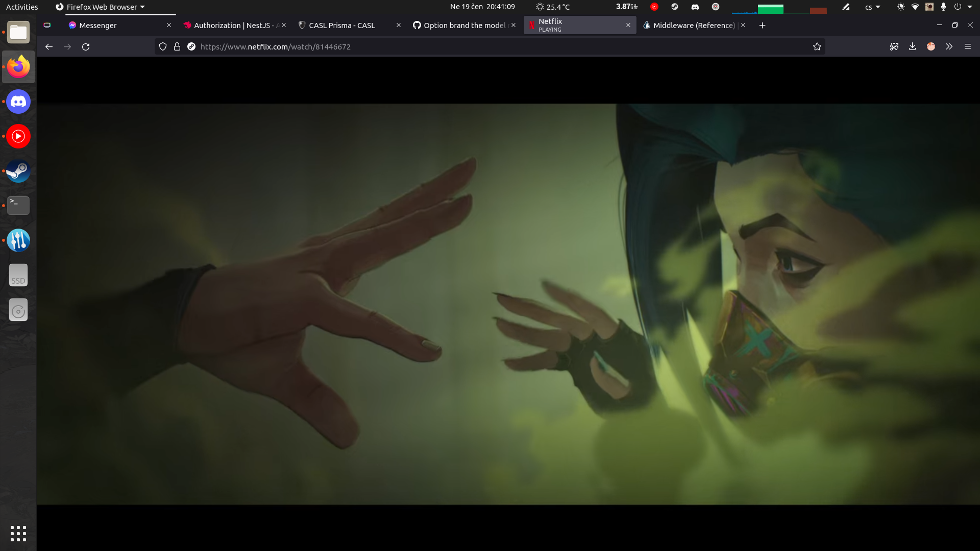Screen dimensions: 980x551
Task: Toggle the night light tray indicator
Action: pos(900,7)
